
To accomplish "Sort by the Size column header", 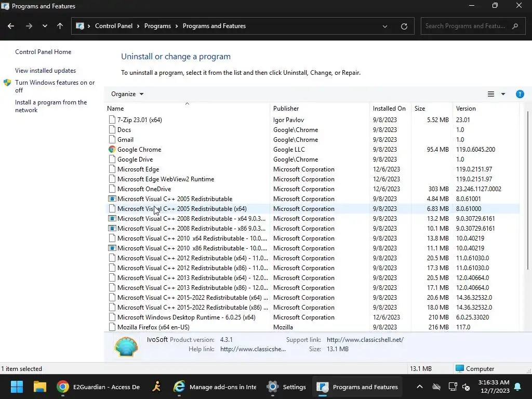I will [x=432, y=109].
